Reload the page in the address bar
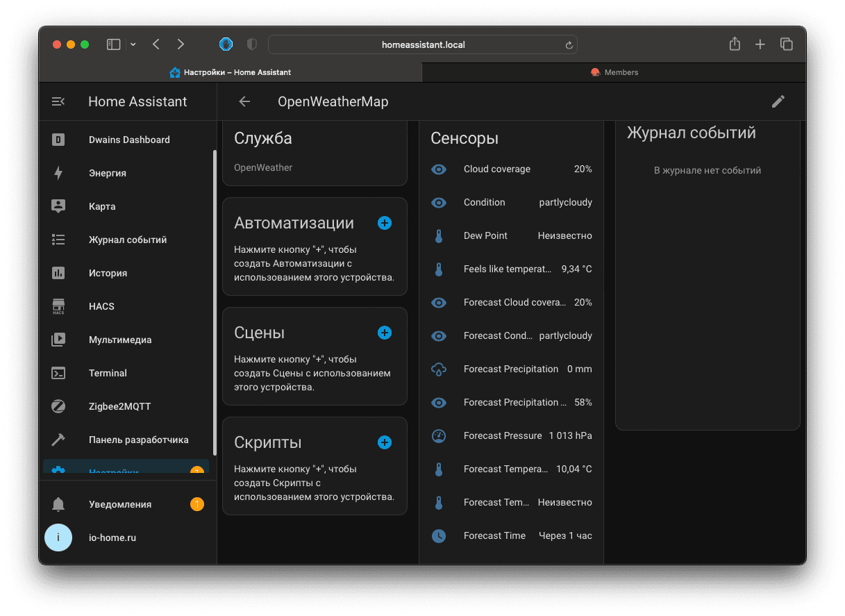Viewport: 845px width, 616px height. click(x=569, y=45)
